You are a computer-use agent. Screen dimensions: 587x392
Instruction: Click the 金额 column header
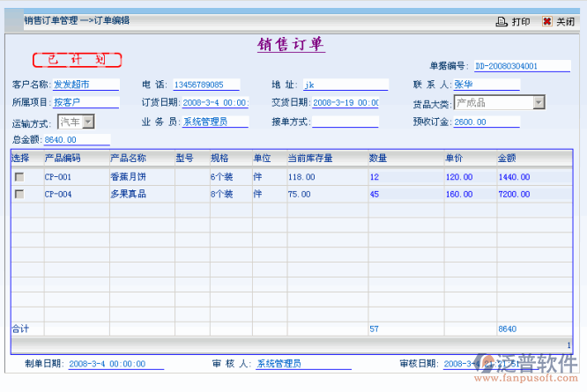[x=507, y=159]
